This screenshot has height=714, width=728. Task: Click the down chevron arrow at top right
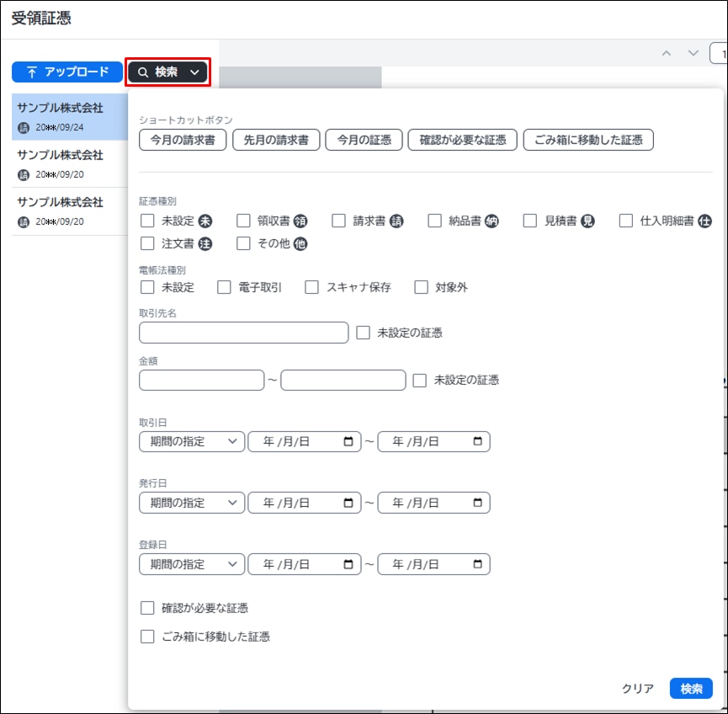[x=693, y=53]
